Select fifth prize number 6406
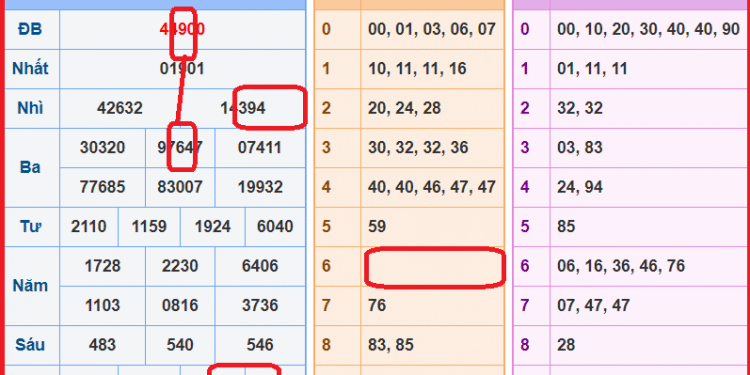 coord(260,266)
